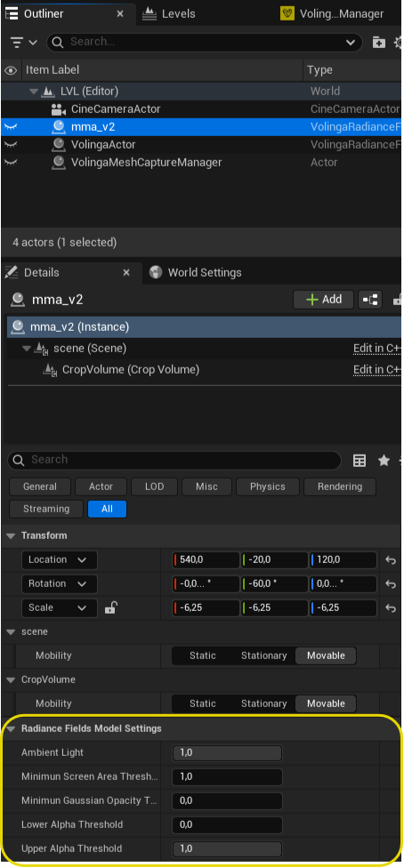The width and height of the screenshot is (404, 868).
Task: Click the Location X value 540,0
Action: point(206,559)
